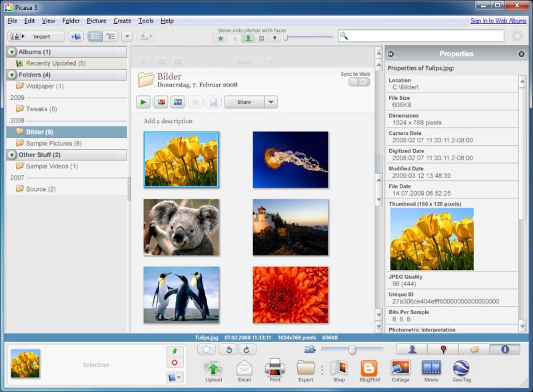Clear the selection tray with red circle
533x392 pixels.
click(175, 363)
